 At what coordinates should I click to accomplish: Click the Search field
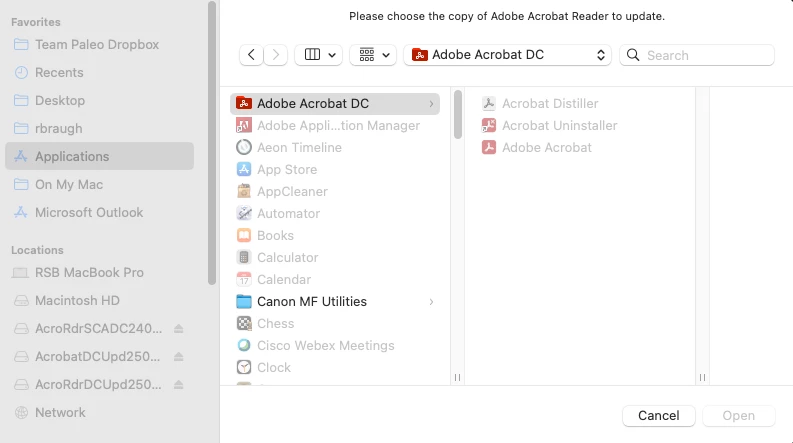[697, 55]
